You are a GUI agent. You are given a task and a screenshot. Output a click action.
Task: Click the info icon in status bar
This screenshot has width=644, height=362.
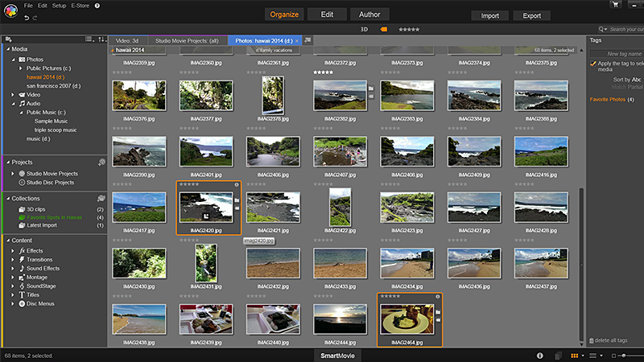539,355
